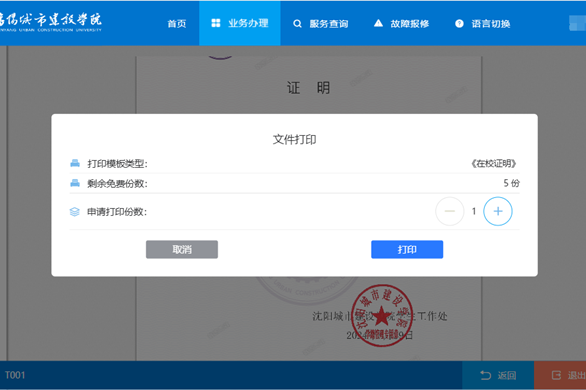Open the 服务查询 menu item

(321, 24)
